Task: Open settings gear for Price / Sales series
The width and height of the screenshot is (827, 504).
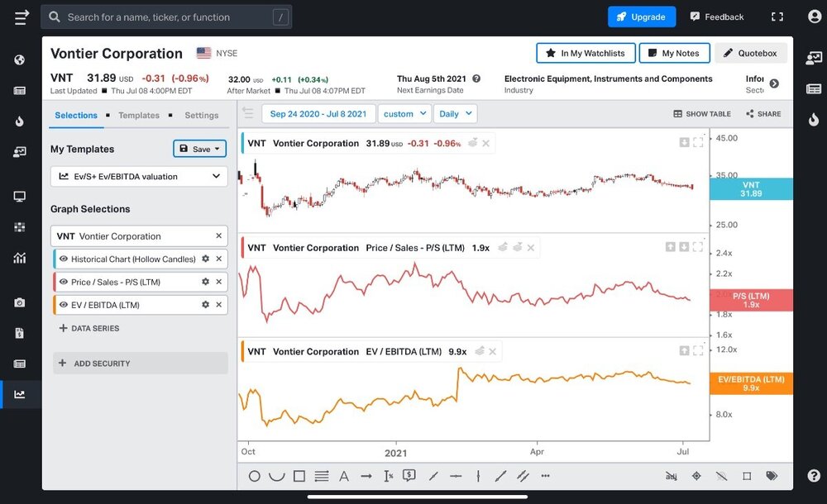Action: 206,282
